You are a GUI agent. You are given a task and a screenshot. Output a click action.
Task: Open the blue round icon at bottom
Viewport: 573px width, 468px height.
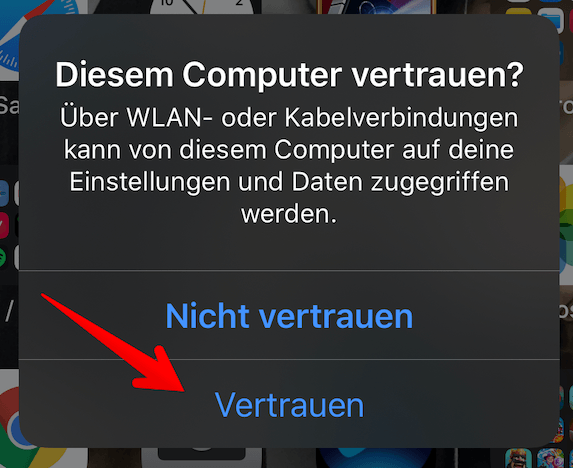pyautogui.click(x=375, y=458)
